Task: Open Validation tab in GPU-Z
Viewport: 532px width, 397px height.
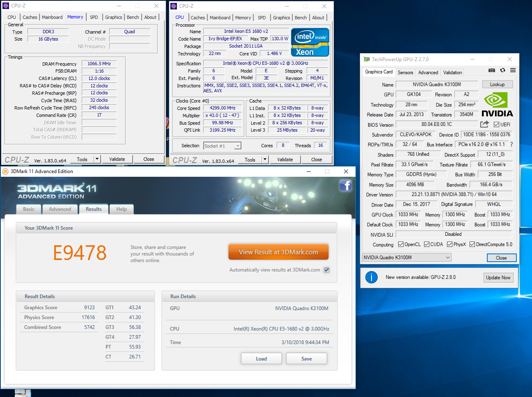Action: point(453,73)
